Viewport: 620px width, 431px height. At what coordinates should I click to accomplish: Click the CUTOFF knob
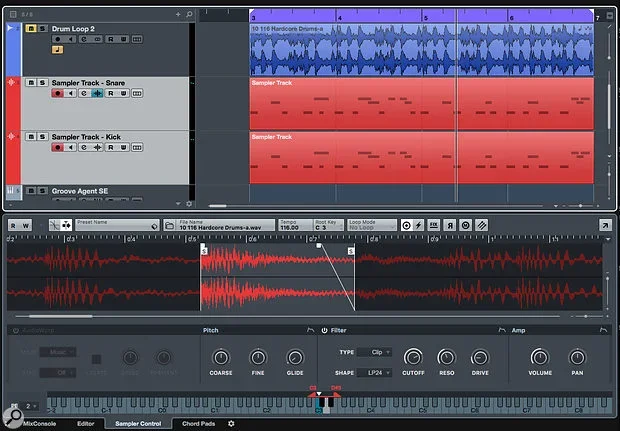tap(412, 357)
